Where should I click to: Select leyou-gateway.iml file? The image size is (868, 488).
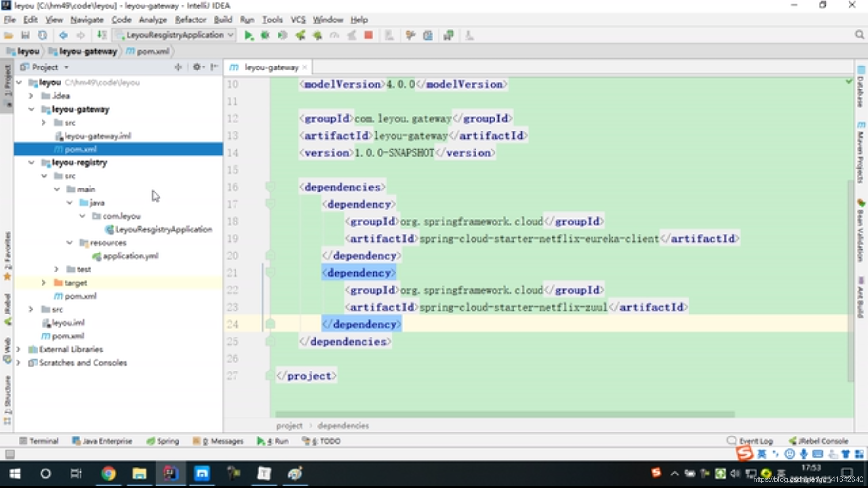point(93,136)
